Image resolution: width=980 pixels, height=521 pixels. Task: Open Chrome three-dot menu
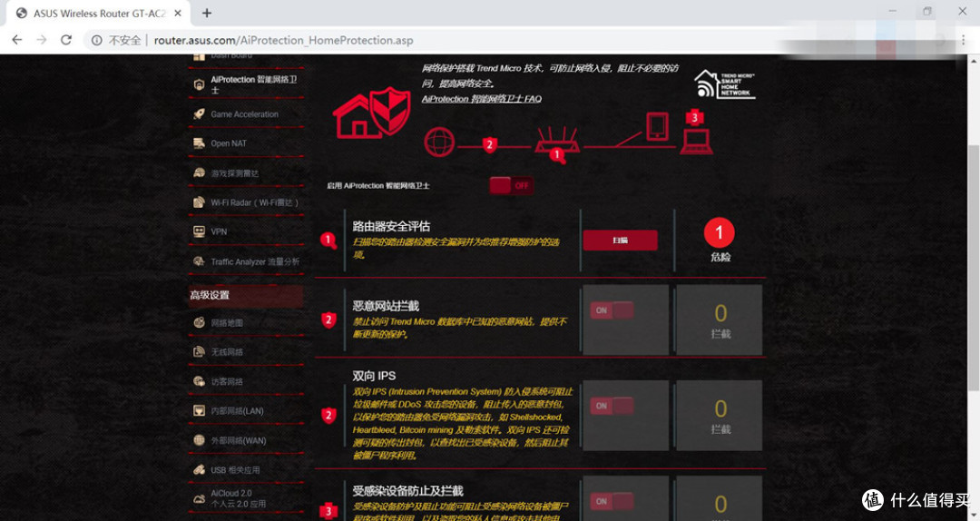point(963,40)
